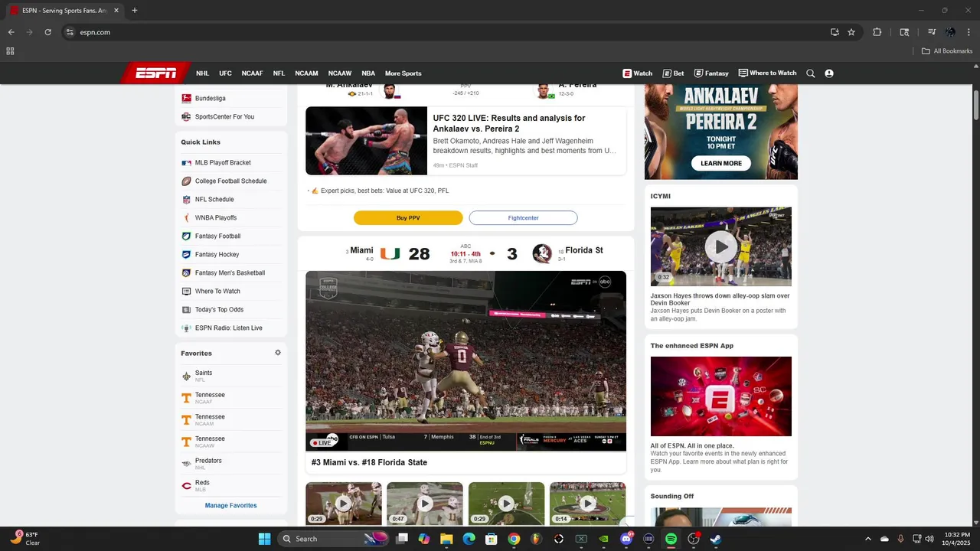Click the Miami Hurricanes logo in scoreboard
Viewport: 980px width, 551px height.
point(390,253)
